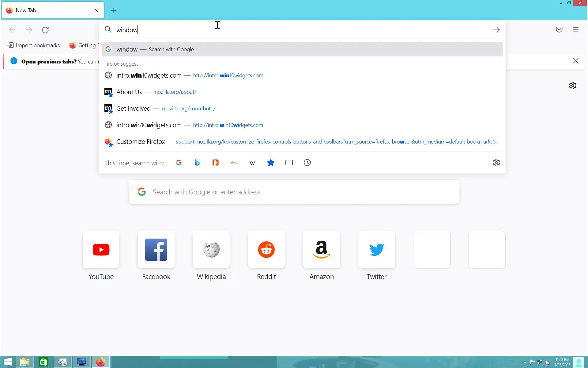Screen dimensions: 588x368
Task: Click the new tab page search field
Action: coord(294,192)
